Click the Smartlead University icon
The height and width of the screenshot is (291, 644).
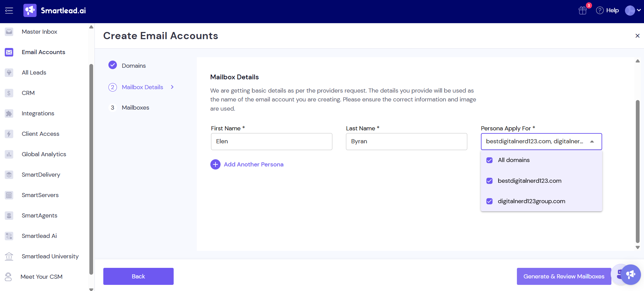tap(9, 256)
